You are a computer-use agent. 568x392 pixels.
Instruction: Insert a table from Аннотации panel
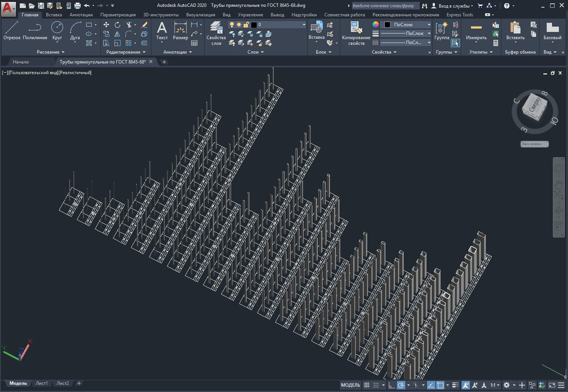(x=194, y=43)
